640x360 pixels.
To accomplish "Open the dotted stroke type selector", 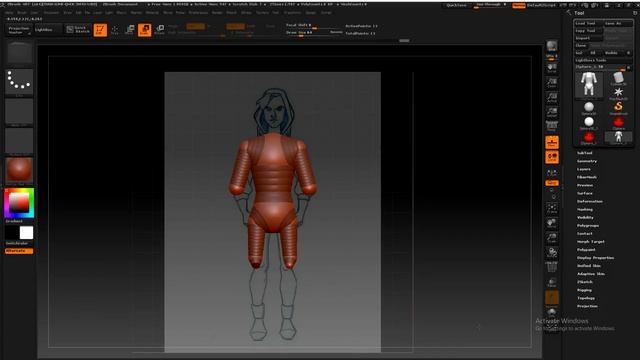I will pos(19,81).
